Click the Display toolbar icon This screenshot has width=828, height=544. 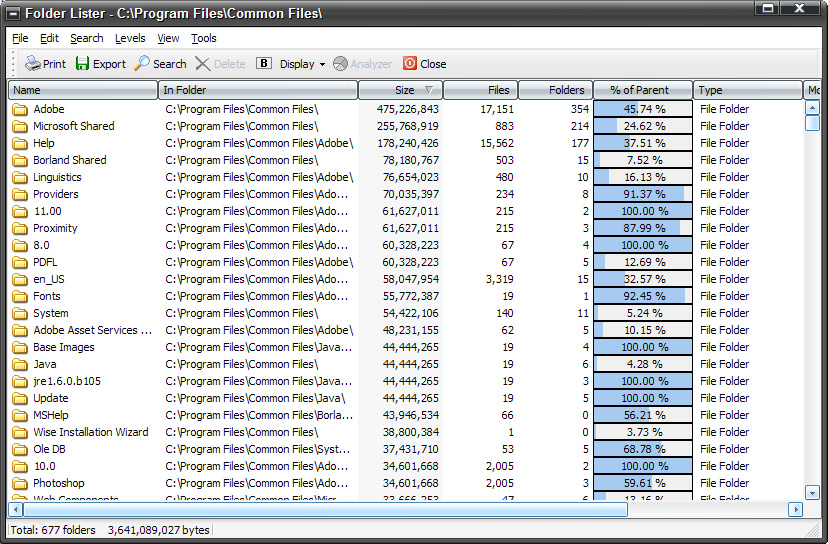pyautogui.click(x=264, y=64)
